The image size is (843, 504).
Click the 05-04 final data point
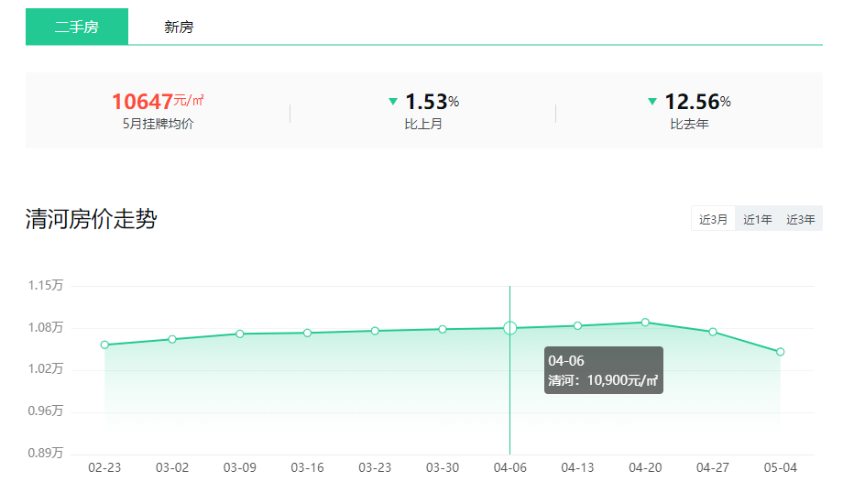pos(781,352)
